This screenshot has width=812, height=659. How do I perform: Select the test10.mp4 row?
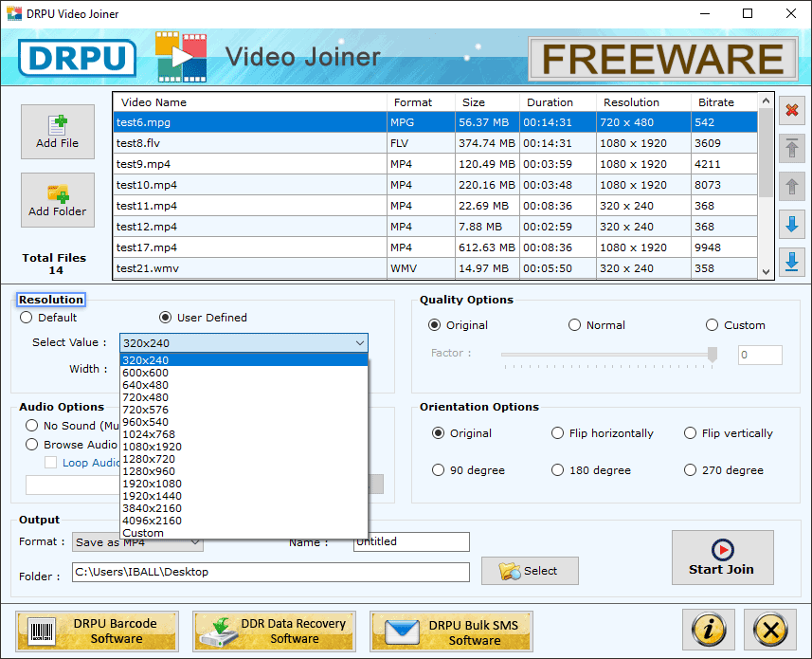tap(435, 185)
